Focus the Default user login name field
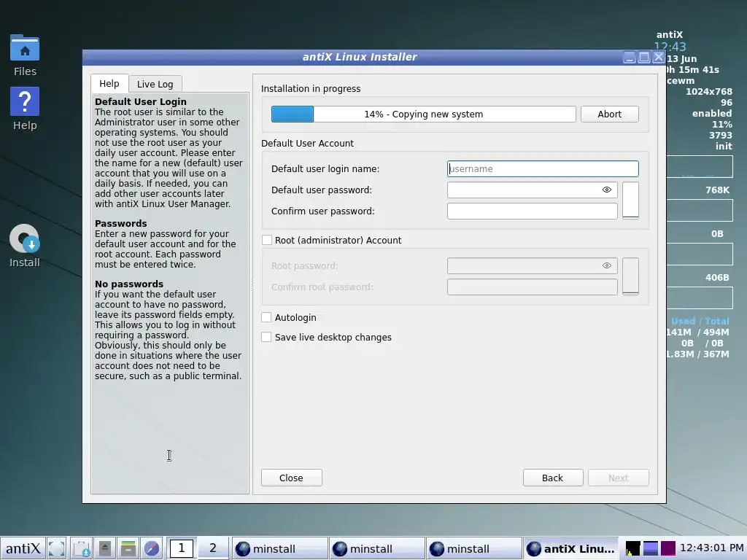 [x=543, y=168]
